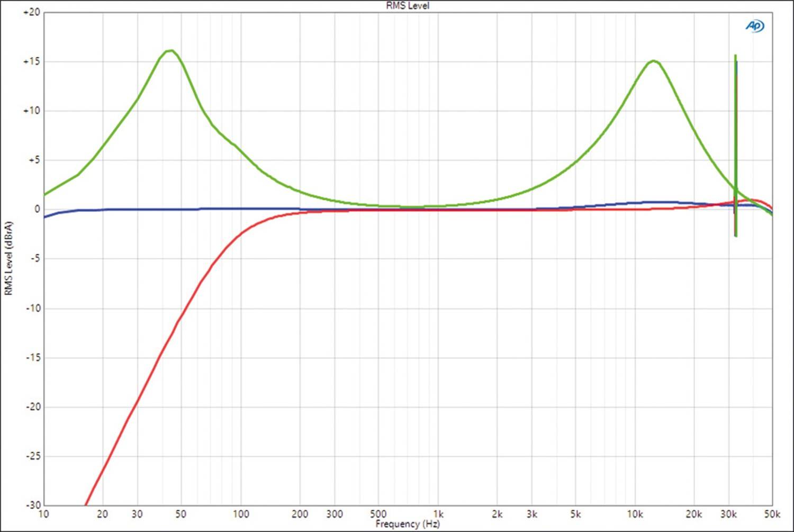Image resolution: width=794 pixels, height=532 pixels.
Task: Click the 10k frequency axis label
Action: coord(635,514)
